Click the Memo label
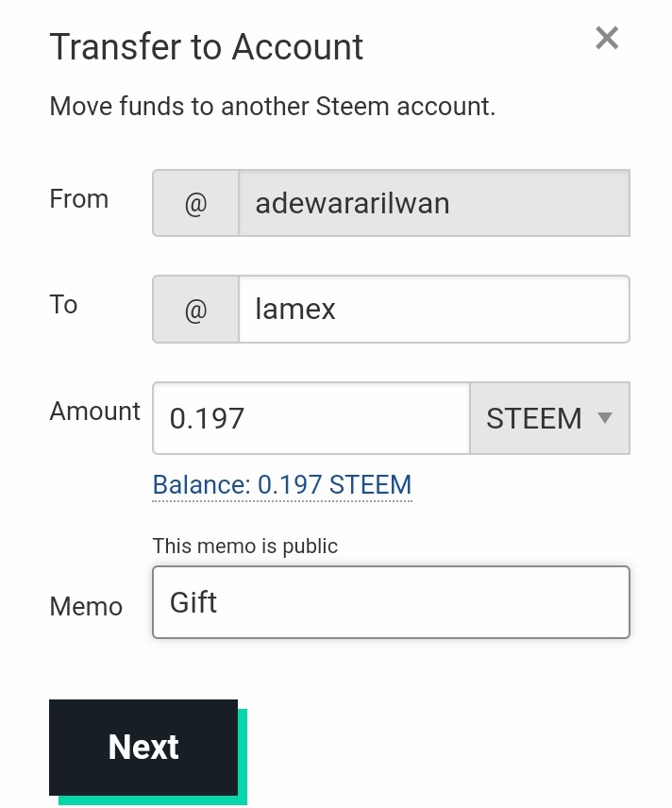This screenshot has height=808, width=672. [x=86, y=606]
